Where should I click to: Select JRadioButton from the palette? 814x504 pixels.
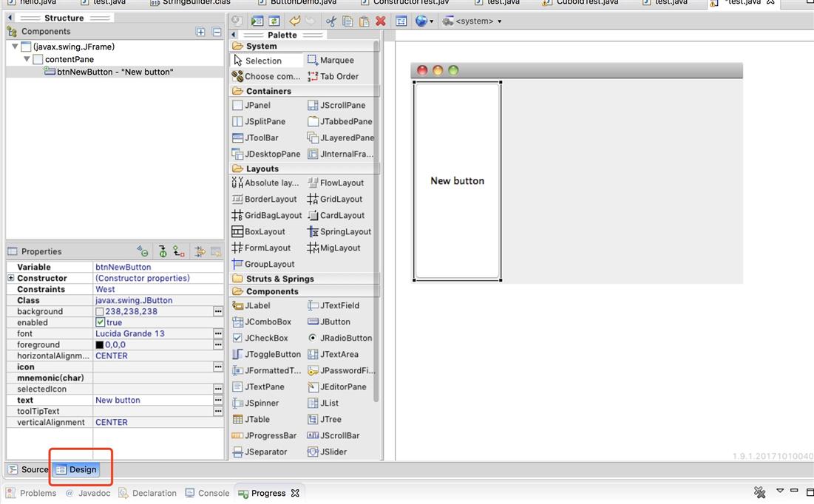click(339, 338)
